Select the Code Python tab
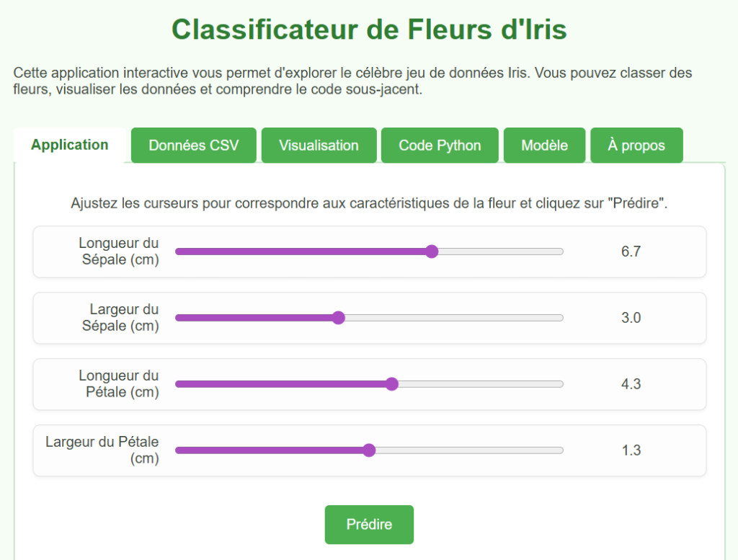 click(x=440, y=145)
